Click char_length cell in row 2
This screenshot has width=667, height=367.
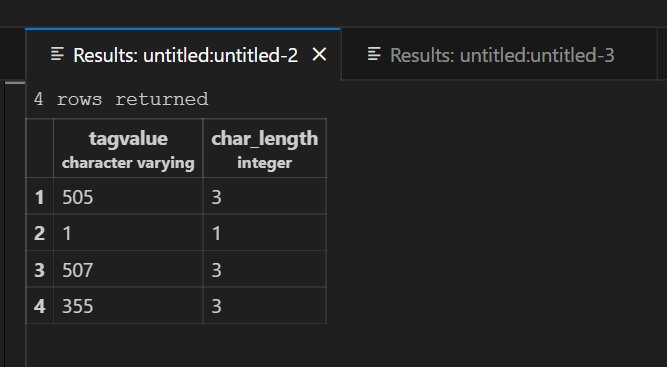pyautogui.click(x=265, y=232)
